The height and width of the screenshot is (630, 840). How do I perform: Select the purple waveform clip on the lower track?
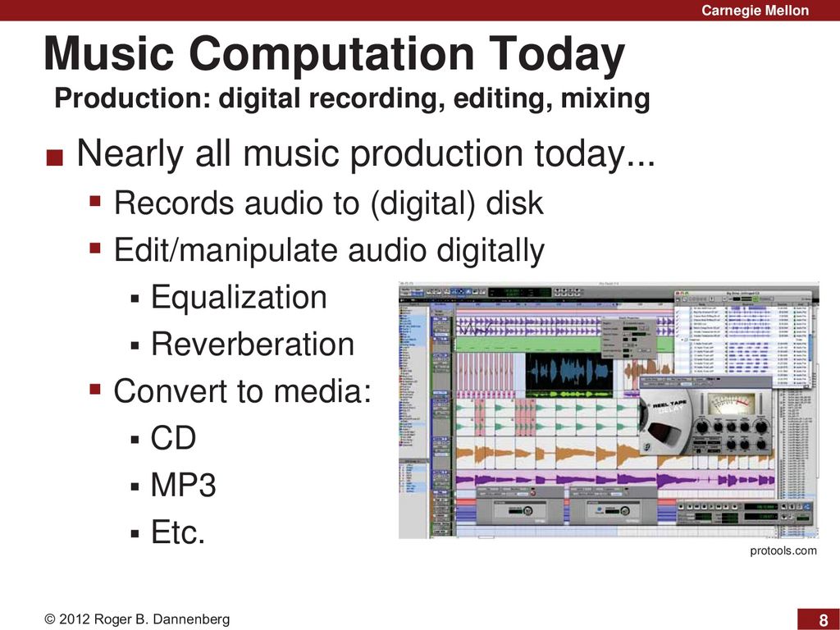574,481
